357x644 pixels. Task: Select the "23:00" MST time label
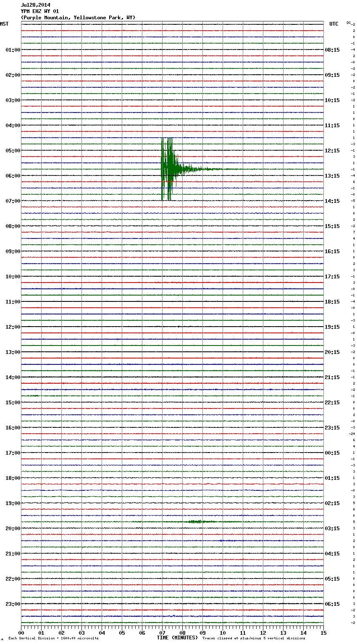[13, 604]
